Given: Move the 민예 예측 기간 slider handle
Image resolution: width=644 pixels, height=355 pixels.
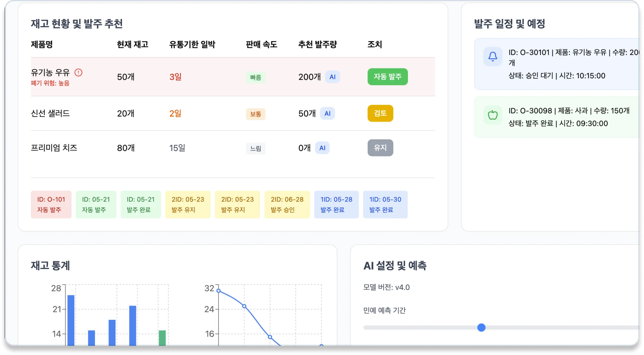Looking at the screenshot, I should pyautogui.click(x=481, y=328).
